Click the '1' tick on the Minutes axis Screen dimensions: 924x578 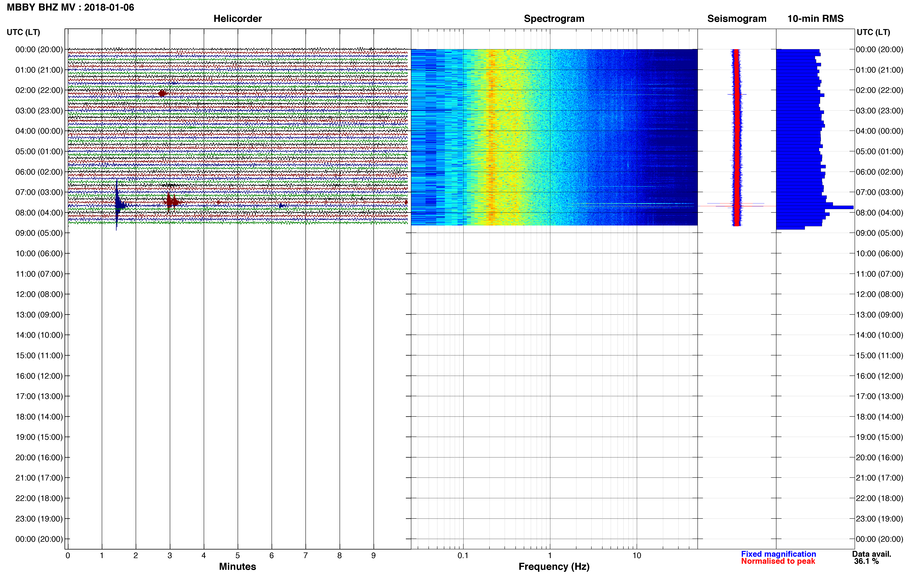[102, 555]
